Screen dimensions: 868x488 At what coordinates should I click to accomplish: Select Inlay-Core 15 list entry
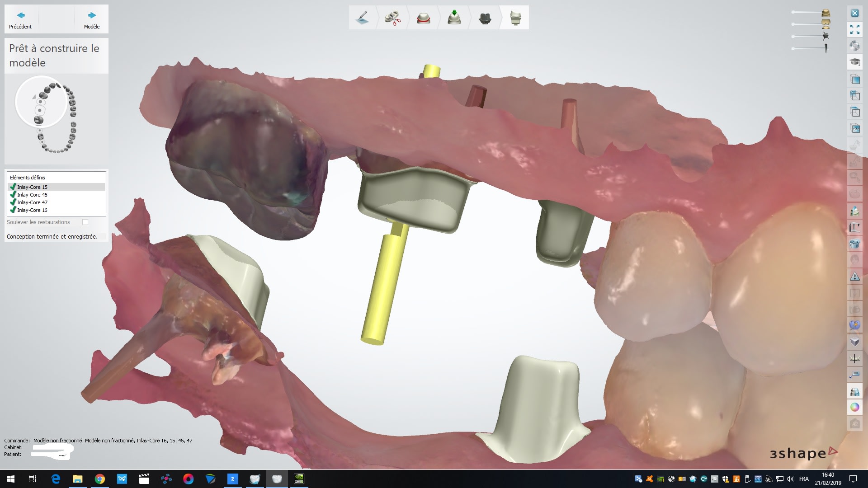click(32, 187)
